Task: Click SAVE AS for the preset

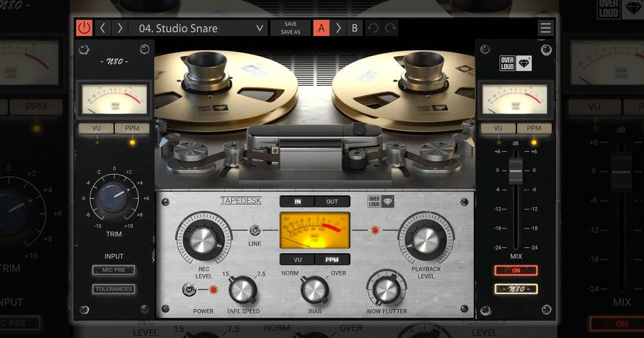Action: 290,32
